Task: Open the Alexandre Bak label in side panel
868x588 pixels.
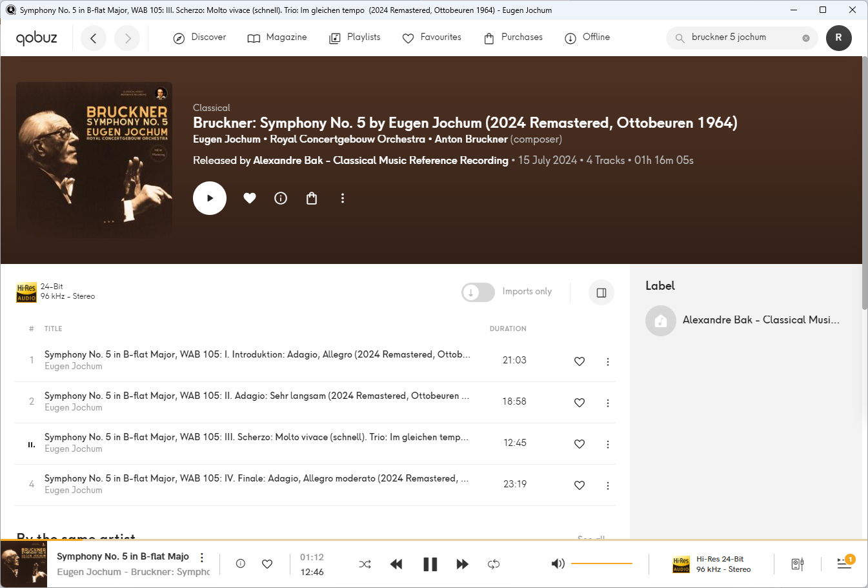Action: coord(761,320)
